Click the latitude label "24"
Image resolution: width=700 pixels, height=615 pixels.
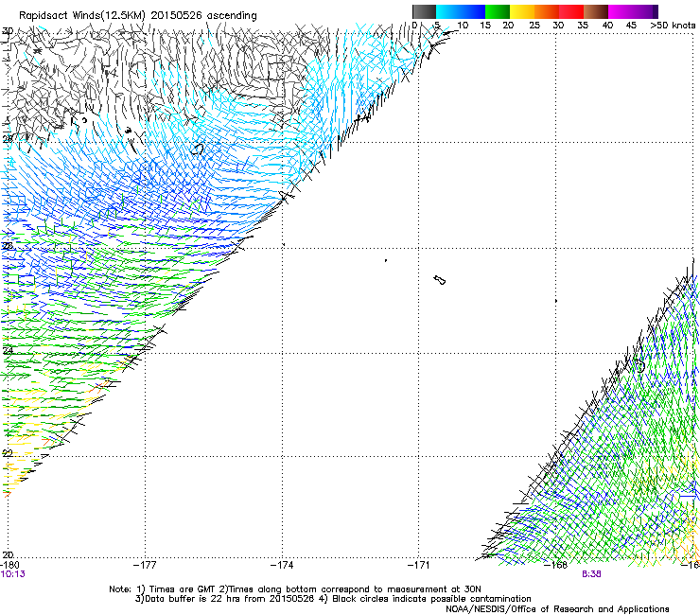(x=8, y=350)
